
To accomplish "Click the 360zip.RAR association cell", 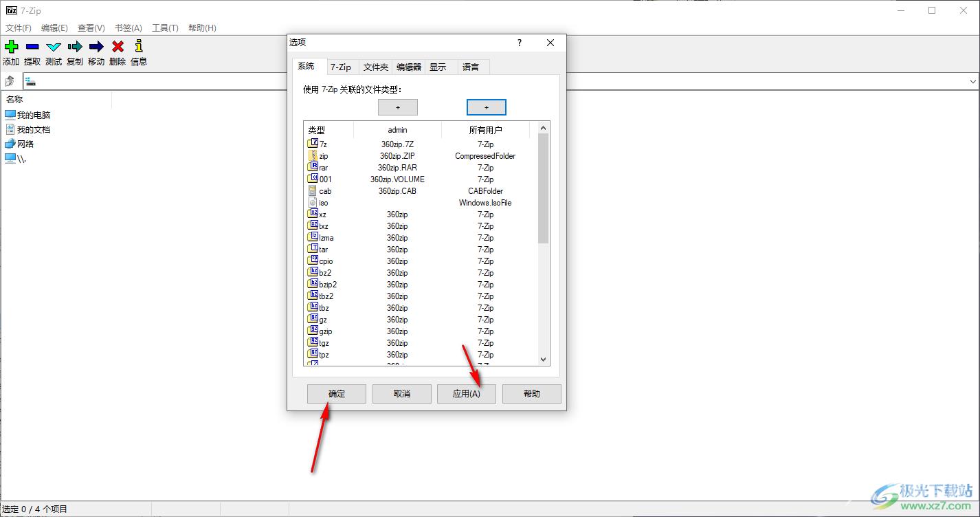I will pos(397,167).
